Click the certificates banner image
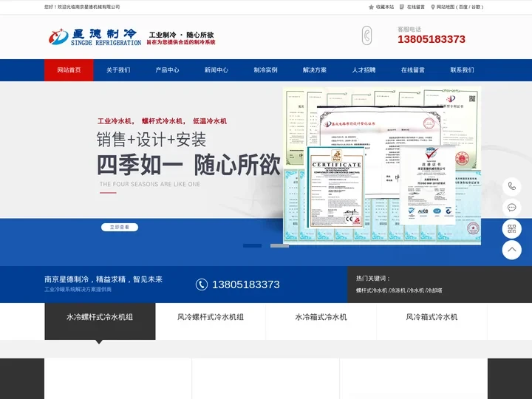This screenshot has height=399, width=532. pyautogui.click(x=382, y=166)
